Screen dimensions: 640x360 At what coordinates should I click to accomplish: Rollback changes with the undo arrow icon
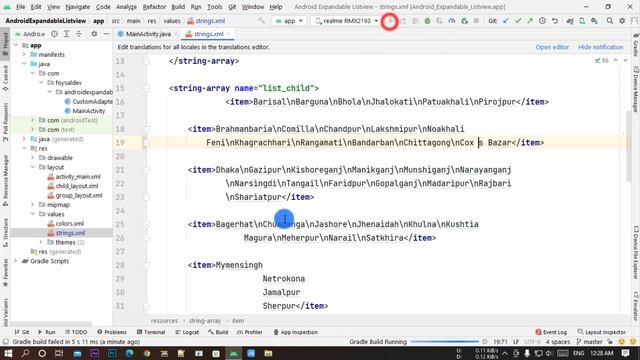coord(555,21)
